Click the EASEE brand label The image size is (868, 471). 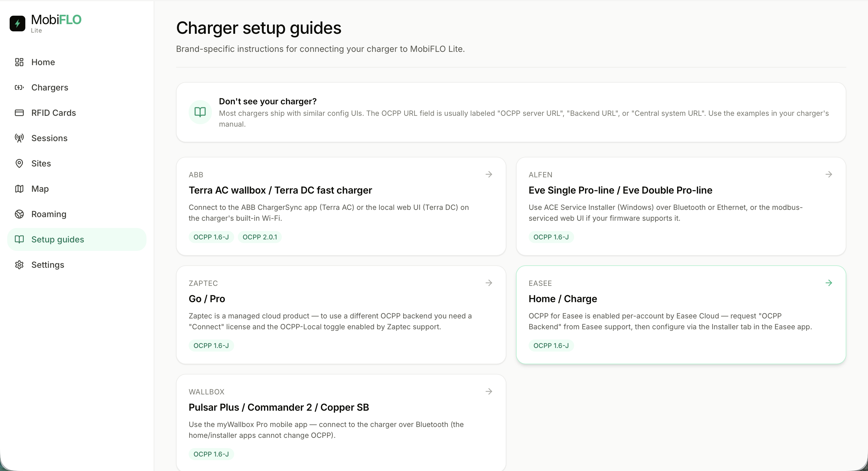[x=540, y=283]
